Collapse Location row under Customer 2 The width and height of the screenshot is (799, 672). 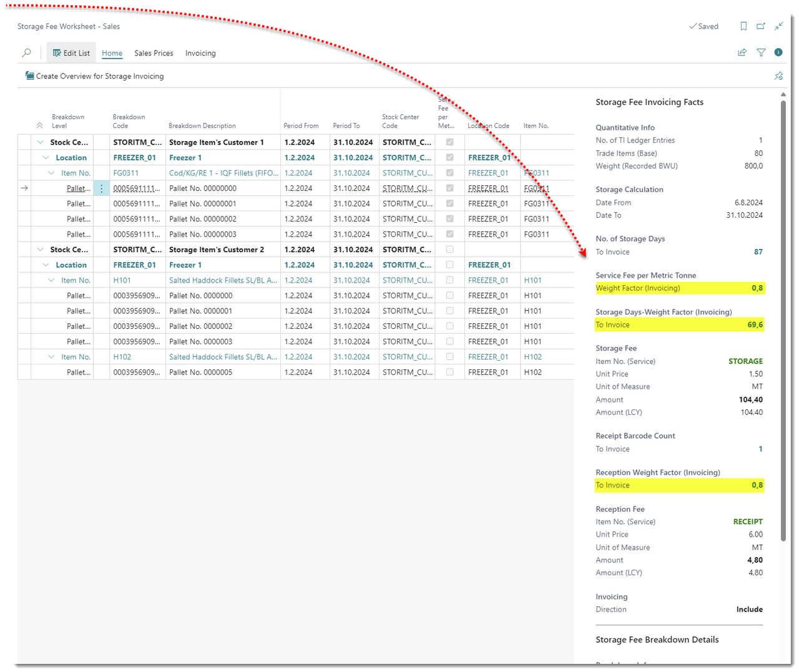[x=46, y=265]
